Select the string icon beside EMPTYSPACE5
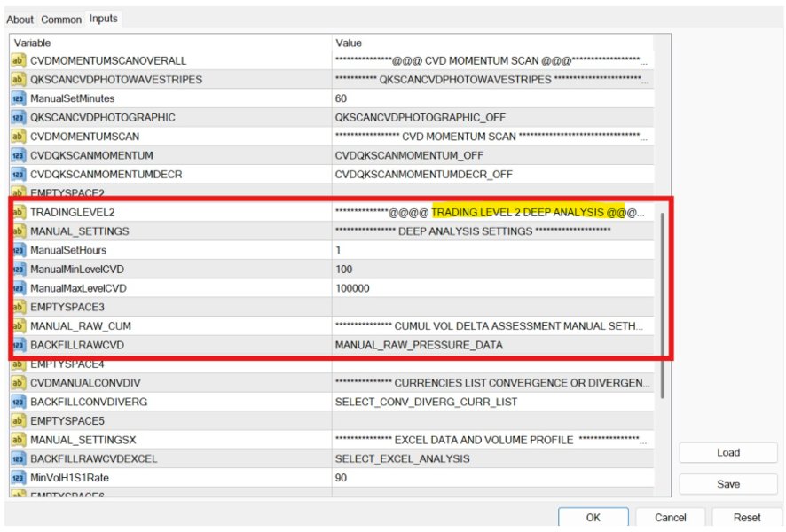786x532 pixels. pos(18,421)
